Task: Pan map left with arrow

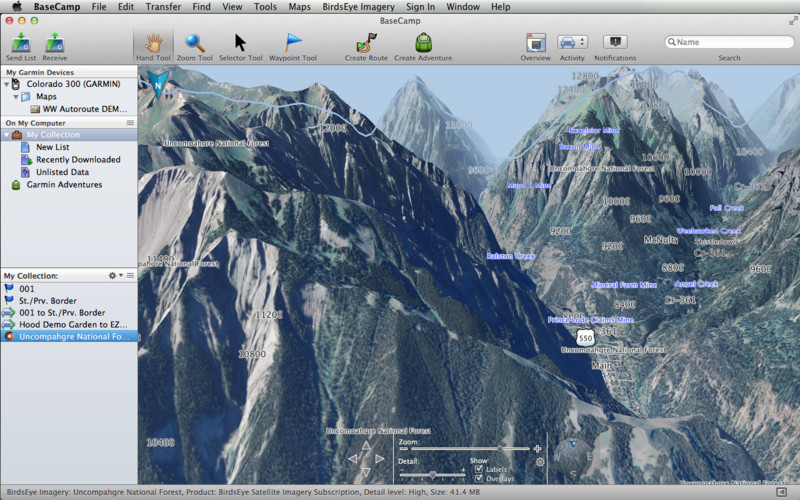Action: click(352, 459)
